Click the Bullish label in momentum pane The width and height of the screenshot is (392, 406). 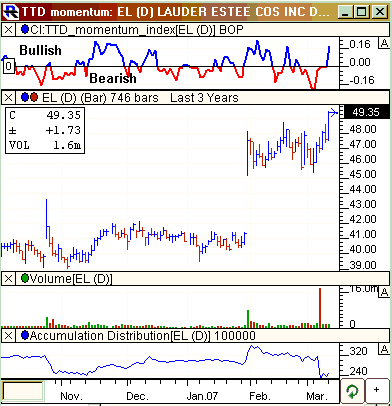40,50
